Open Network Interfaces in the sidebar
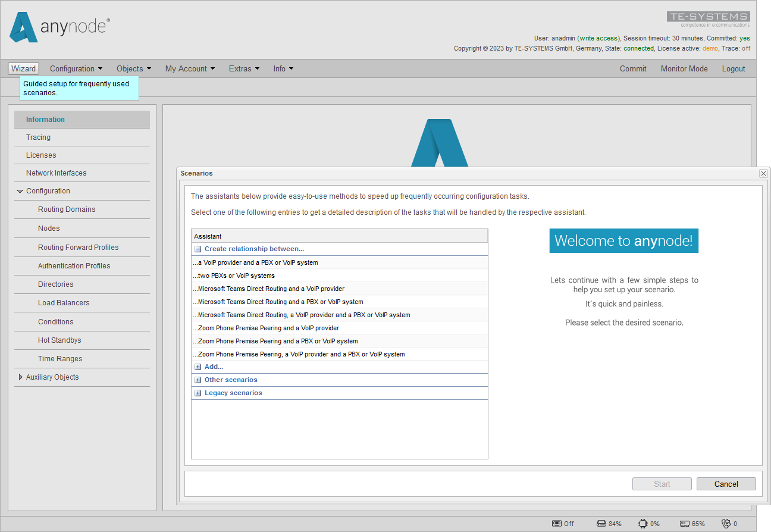 pos(82,173)
